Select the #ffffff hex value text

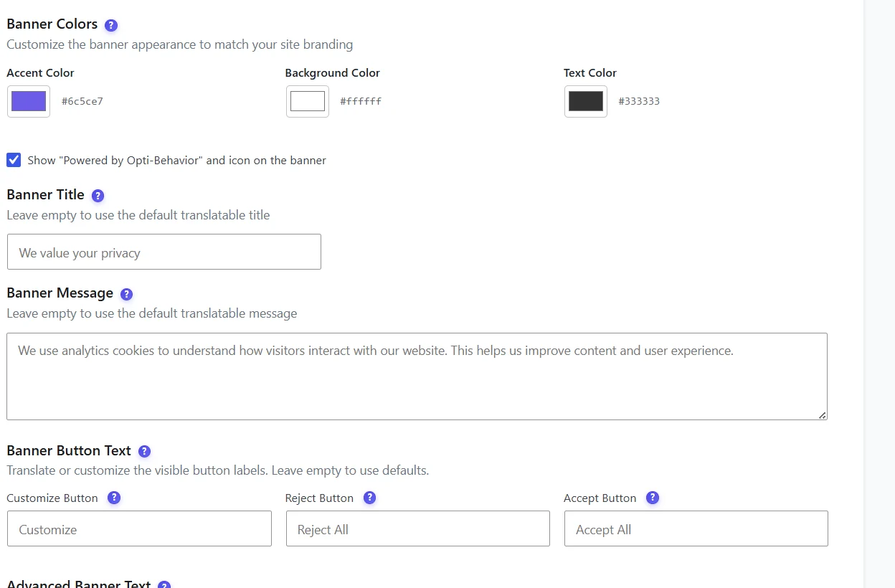pos(361,101)
